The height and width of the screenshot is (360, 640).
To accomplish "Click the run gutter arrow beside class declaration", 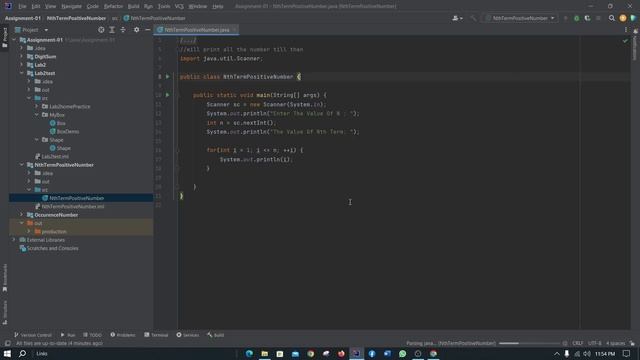I will [167, 76].
